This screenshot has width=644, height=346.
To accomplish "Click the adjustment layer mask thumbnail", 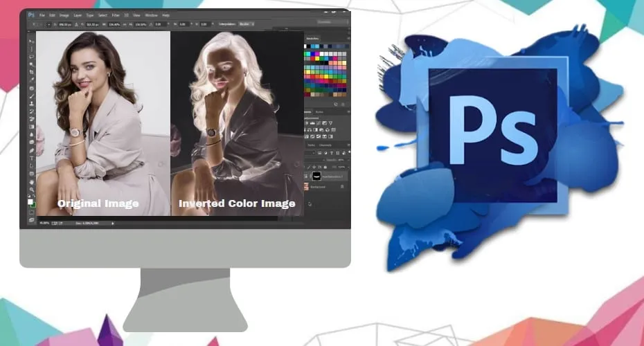I will point(316,176).
